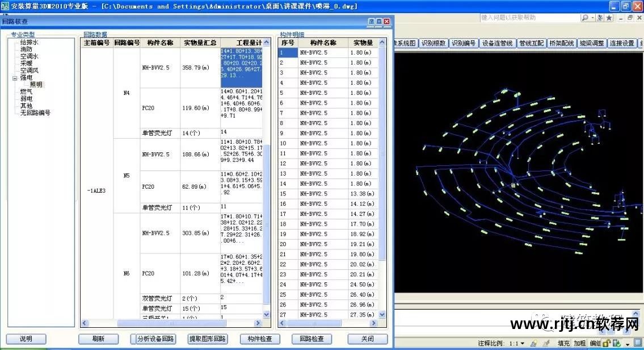644x350 pixels.
Task: Open the annotation scale 1:1 dropdown
Action: coord(517,343)
